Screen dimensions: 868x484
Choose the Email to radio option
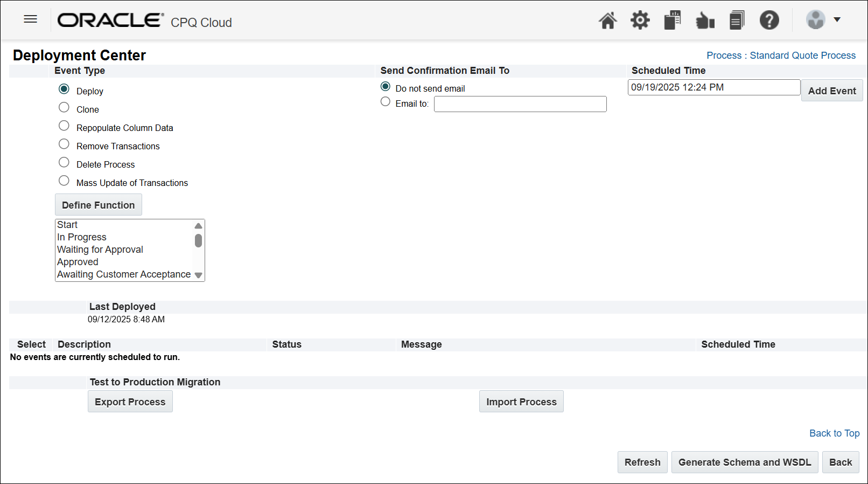coord(386,102)
